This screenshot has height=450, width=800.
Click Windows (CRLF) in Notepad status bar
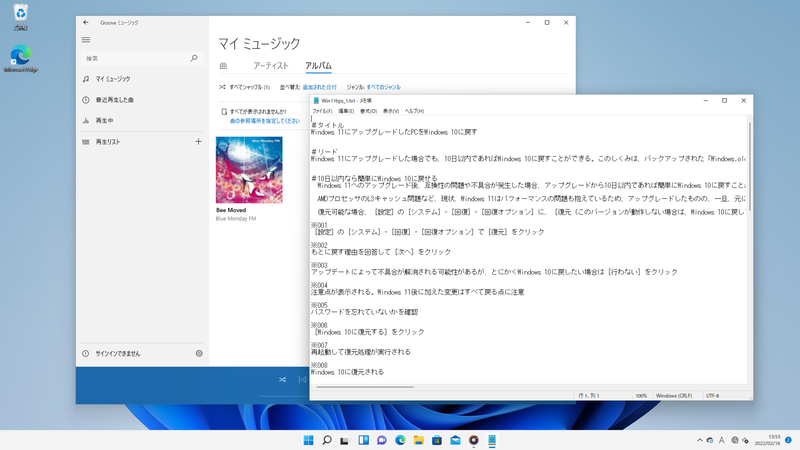(x=673, y=395)
